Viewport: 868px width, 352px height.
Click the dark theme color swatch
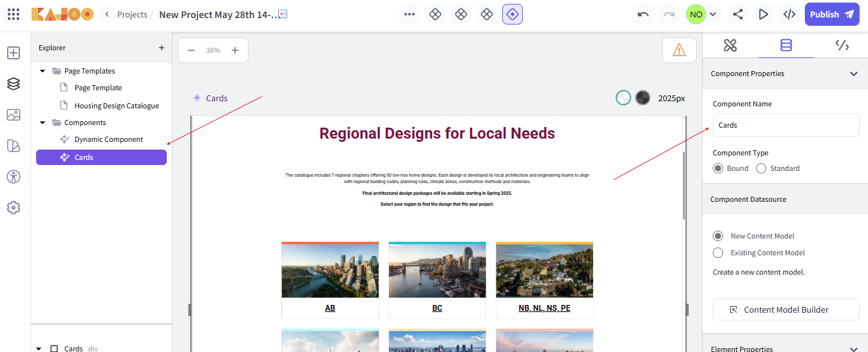(643, 98)
